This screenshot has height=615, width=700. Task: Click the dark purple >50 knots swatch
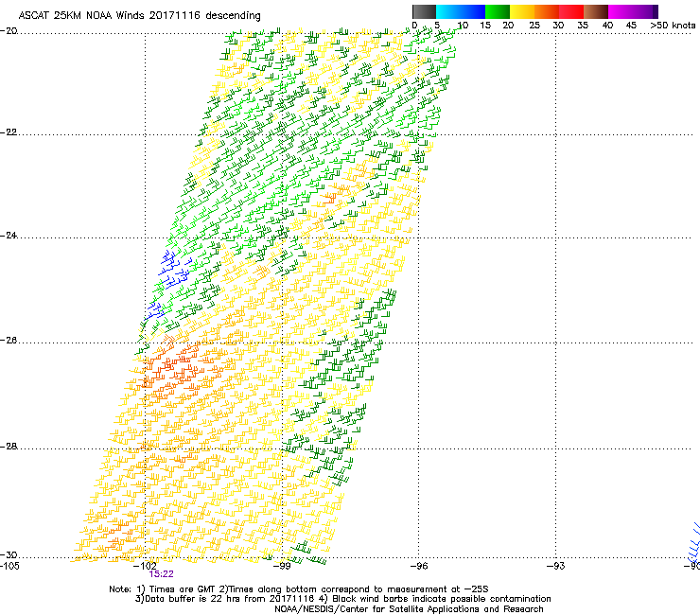pyautogui.click(x=656, y=11)
